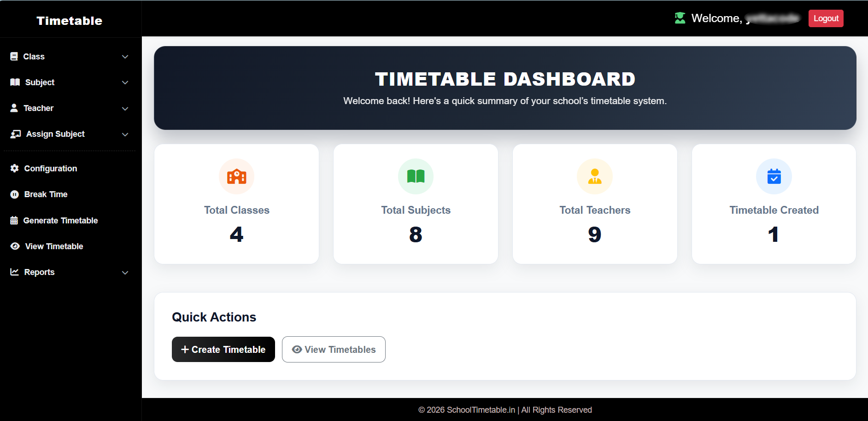Open the Generate Timetable menu item
The image size is (868, 421).
pos(60,221)
